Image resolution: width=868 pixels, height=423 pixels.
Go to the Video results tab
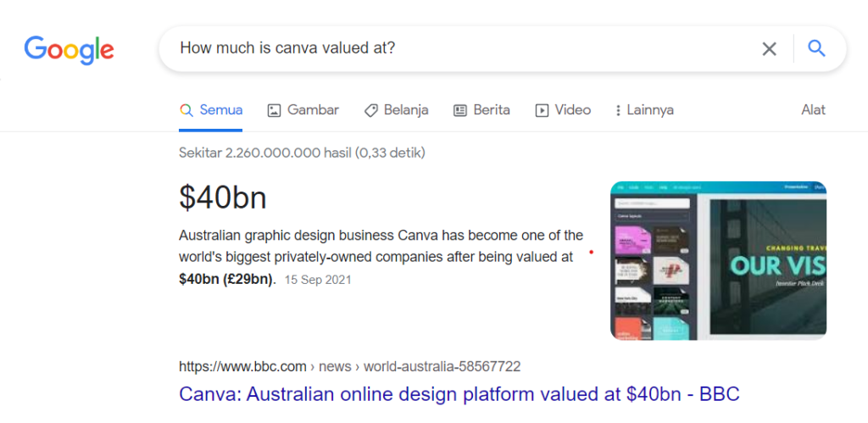(x=563, y=110)
